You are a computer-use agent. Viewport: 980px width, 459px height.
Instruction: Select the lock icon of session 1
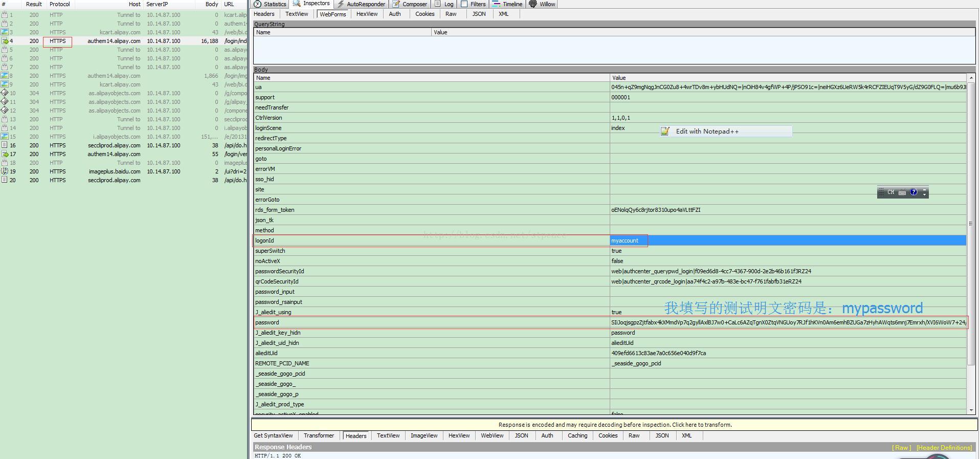click(x=5, y=15)
